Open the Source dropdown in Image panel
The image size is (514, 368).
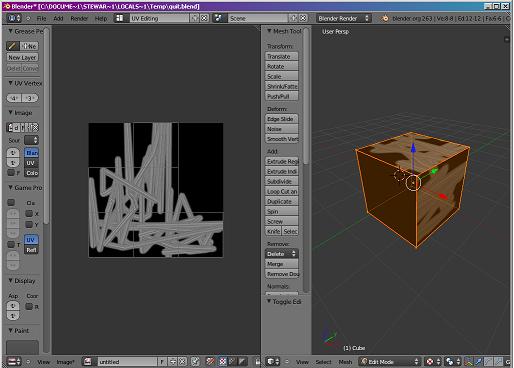[31, 140]
